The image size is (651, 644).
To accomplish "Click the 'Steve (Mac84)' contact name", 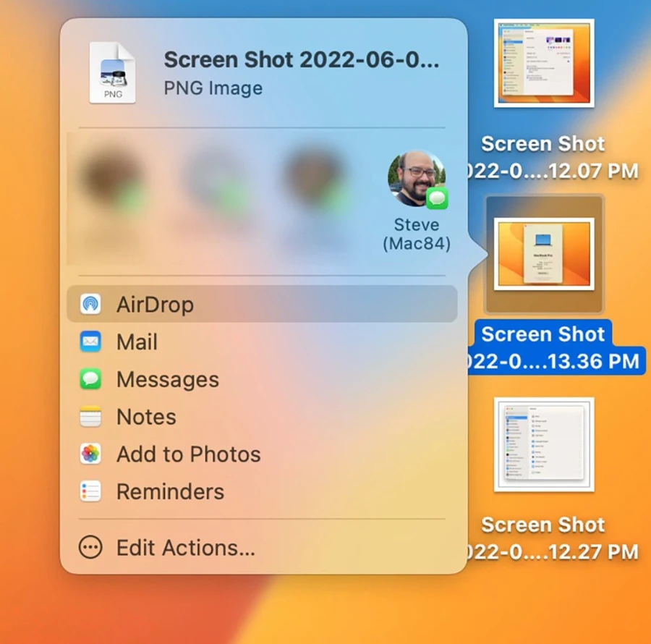I will click(x=417, y=234).
